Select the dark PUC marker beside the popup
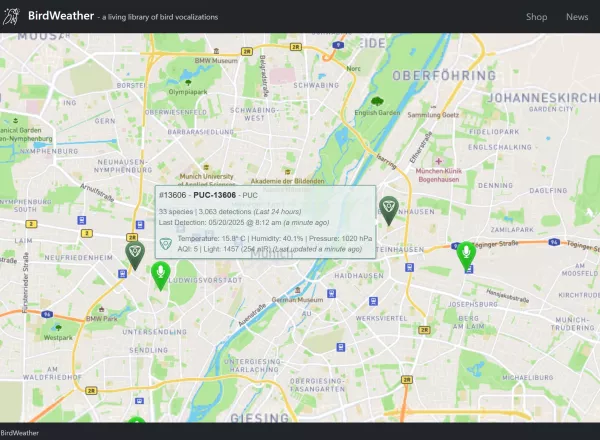This screenshot has width=600, height=440. (x=389, y=209)
